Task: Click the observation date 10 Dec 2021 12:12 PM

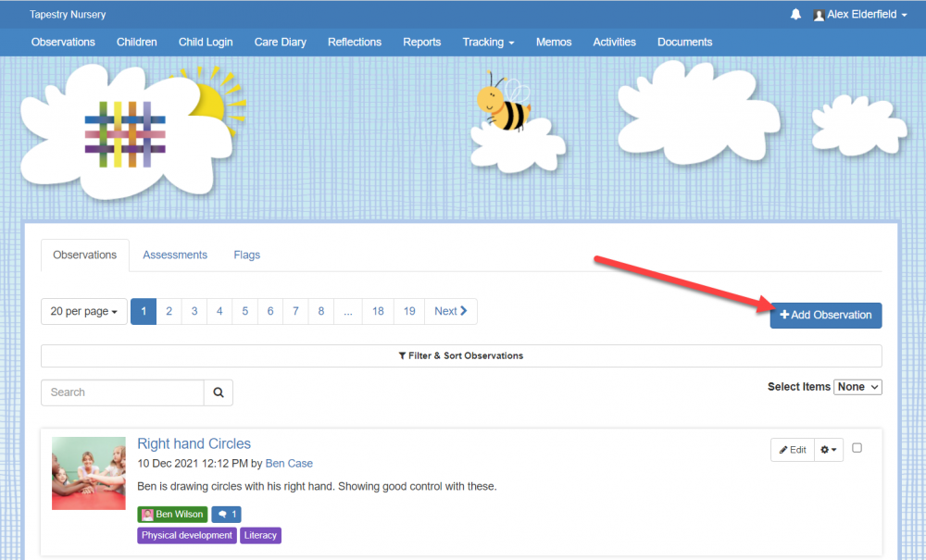Action: (193, 463)
